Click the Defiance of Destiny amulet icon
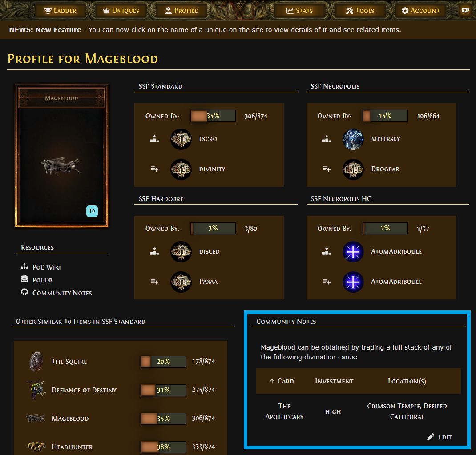Image resolution: width=476 pixels, height=455 pixels. (x=36, y=390)
